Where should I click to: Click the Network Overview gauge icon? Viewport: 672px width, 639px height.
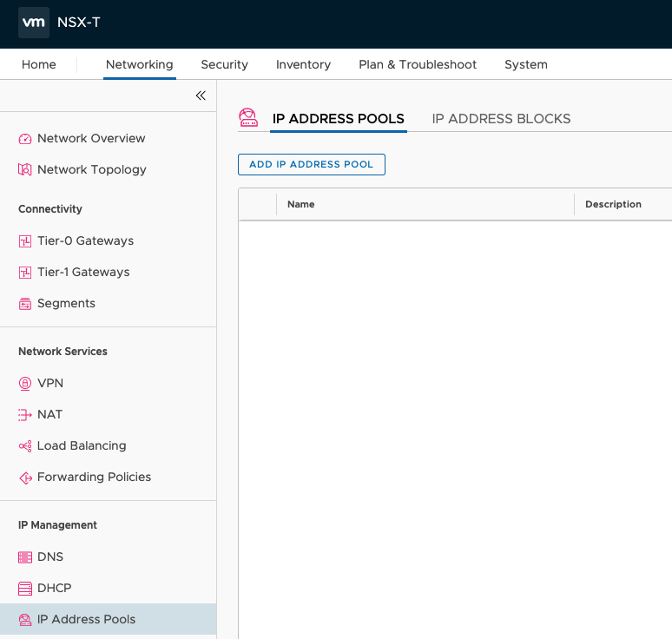pos(25,139)
